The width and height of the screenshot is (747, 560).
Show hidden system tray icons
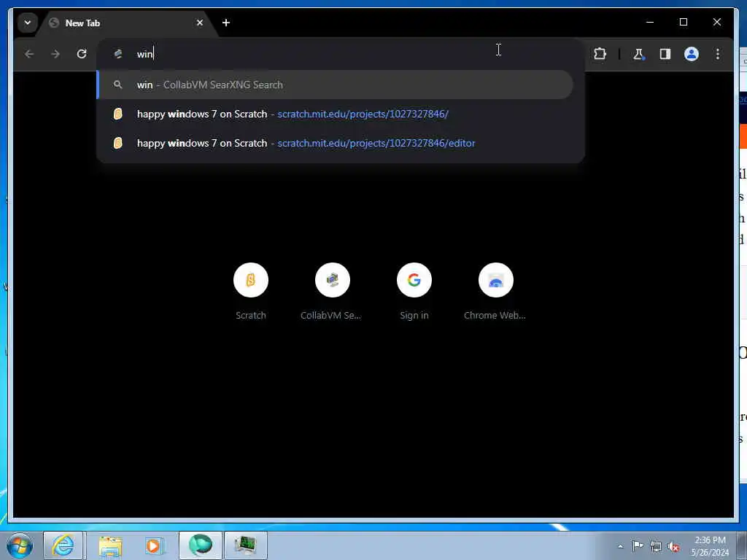(620, 546)
